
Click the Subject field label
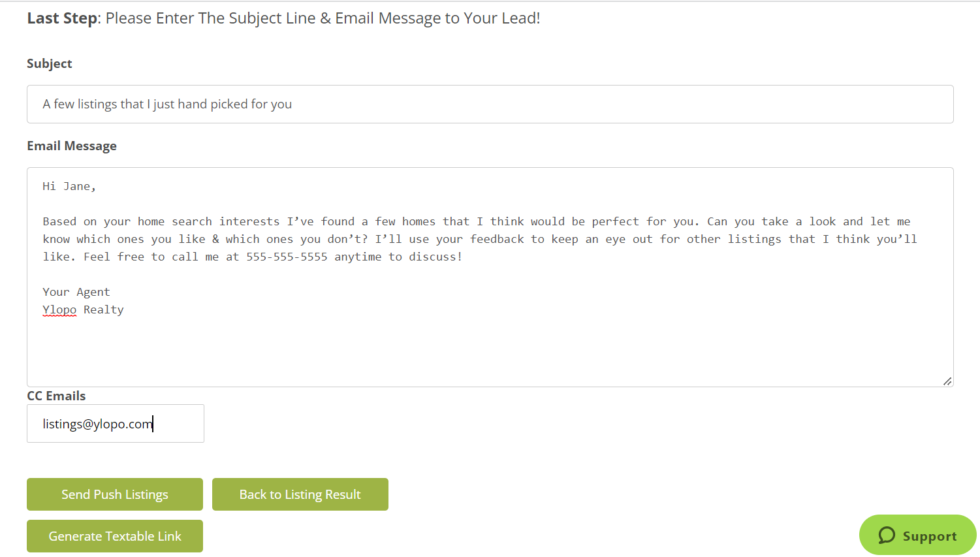50,63
